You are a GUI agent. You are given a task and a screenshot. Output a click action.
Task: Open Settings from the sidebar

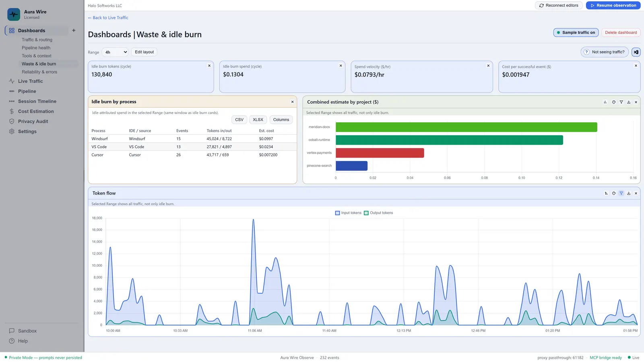click(27, 132)
